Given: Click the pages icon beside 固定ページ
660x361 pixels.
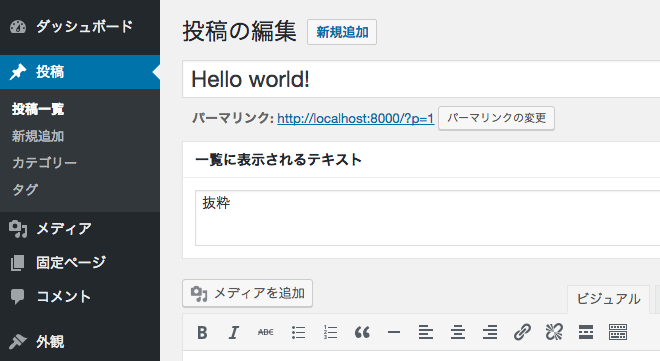Looking at the screenshot, I should click(x=18, y=263).
